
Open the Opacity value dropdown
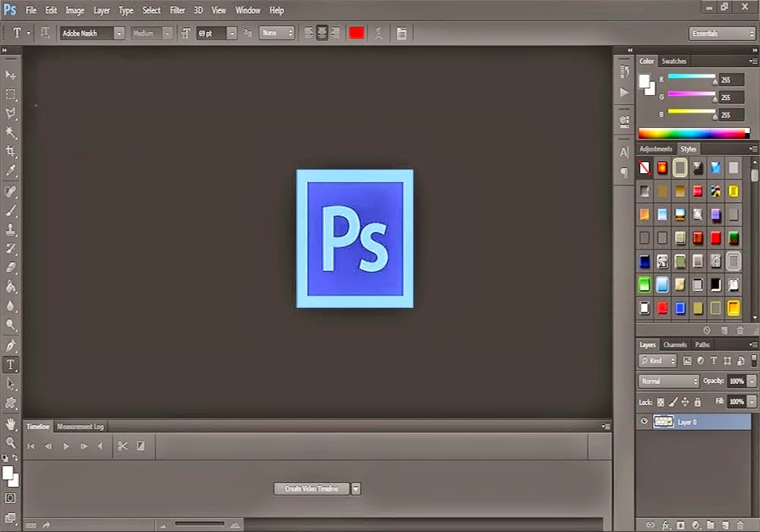pyautogui.click(x=751, y=380)
